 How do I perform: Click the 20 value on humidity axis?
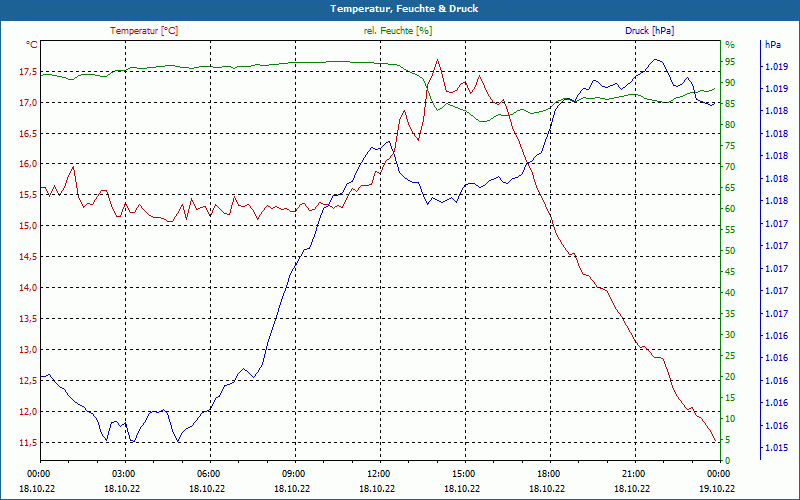point(730,377)
